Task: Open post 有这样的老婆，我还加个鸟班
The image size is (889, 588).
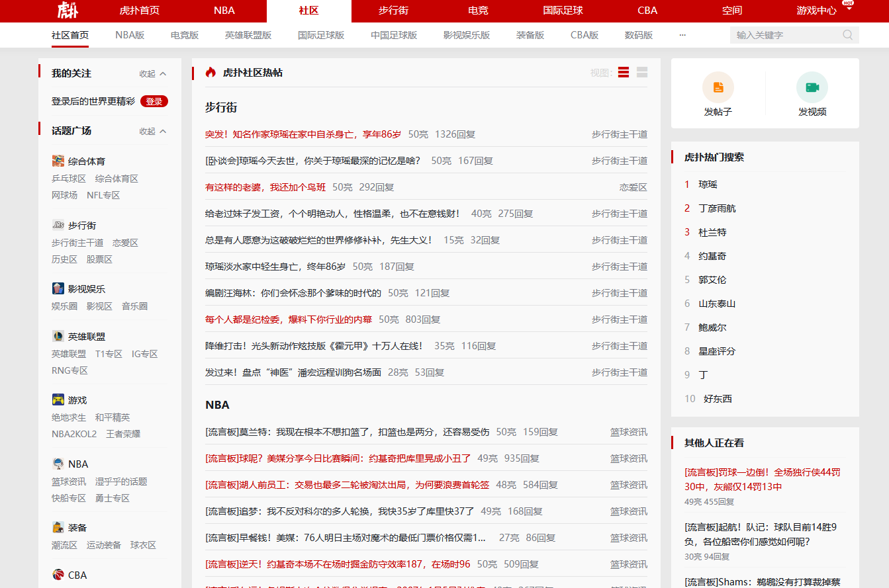Action: point(265,187)
